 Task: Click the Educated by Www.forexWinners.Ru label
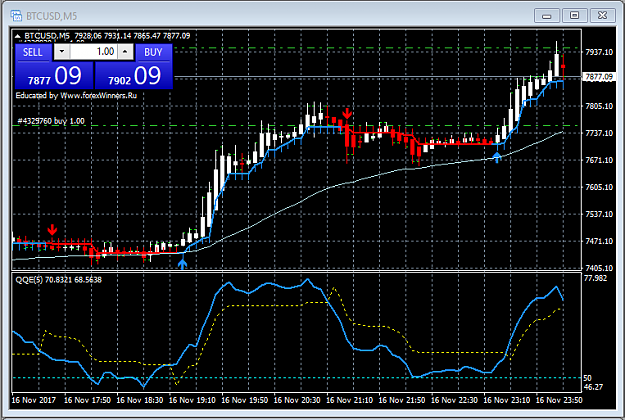click(x=76, y=95)
